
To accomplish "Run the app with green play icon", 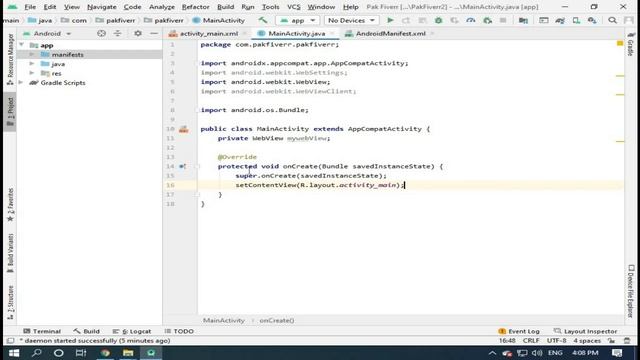I will [390, 20].
